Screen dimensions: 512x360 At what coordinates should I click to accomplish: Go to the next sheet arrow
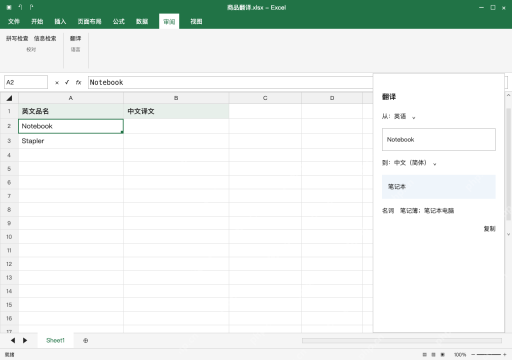click(25, 340)
